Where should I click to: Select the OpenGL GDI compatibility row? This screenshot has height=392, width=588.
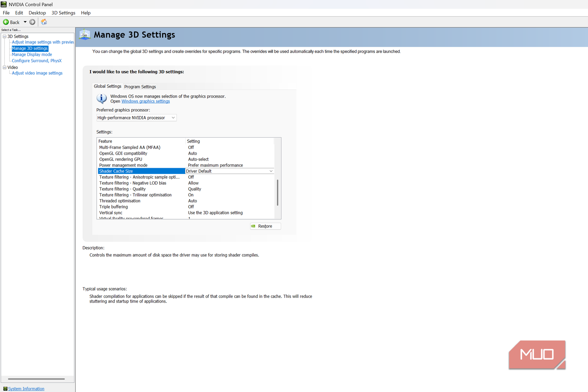click(x=186, y=154)
